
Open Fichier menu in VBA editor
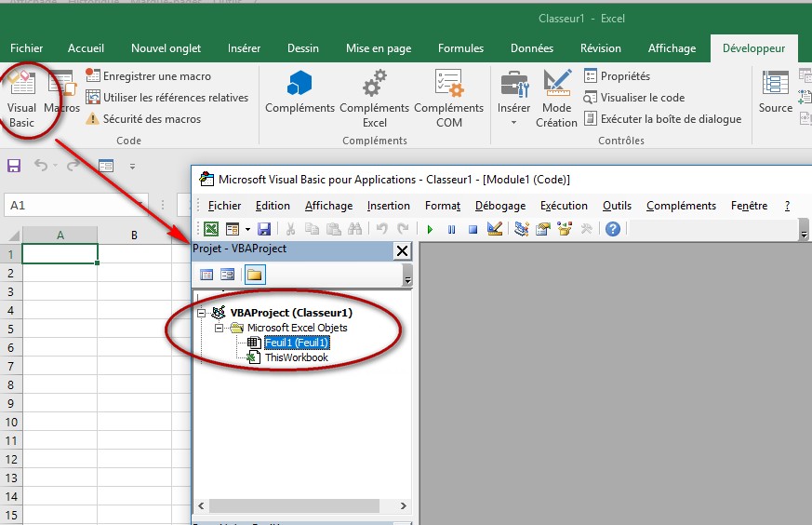pos(225,206)
